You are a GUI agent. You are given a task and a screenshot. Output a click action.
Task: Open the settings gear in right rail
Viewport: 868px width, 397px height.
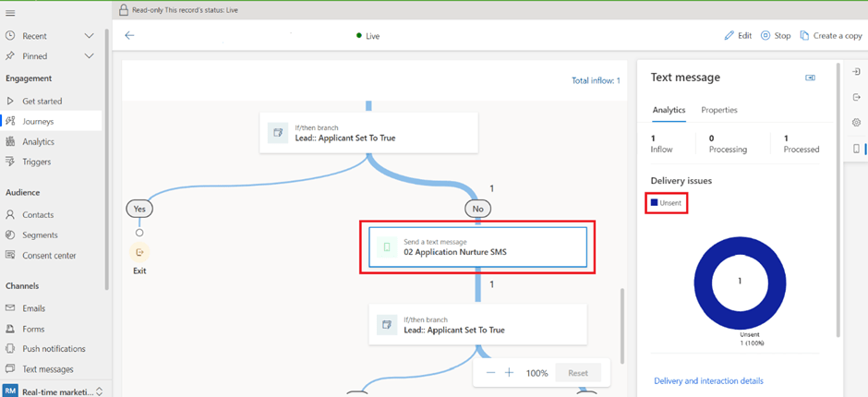[x=856, y=123]
